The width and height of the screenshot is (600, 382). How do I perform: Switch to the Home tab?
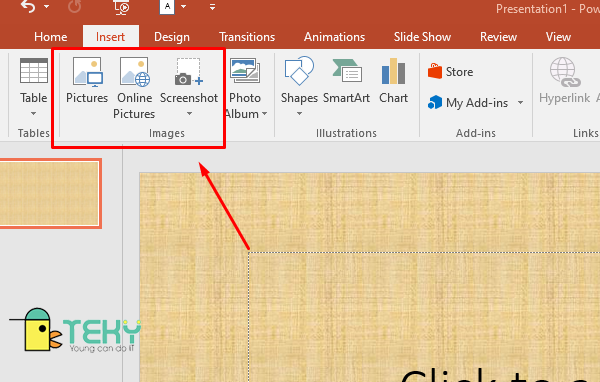pos(51,37)
